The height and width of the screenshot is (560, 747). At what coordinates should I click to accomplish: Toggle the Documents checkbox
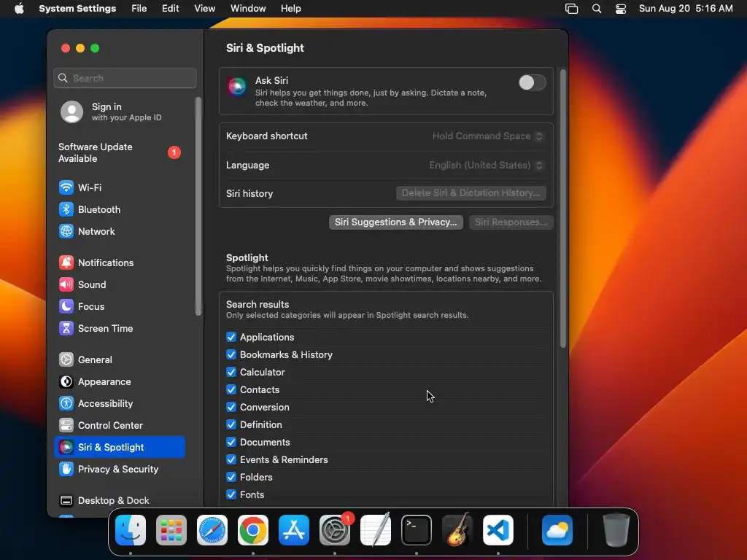click(x=231, y=443)
